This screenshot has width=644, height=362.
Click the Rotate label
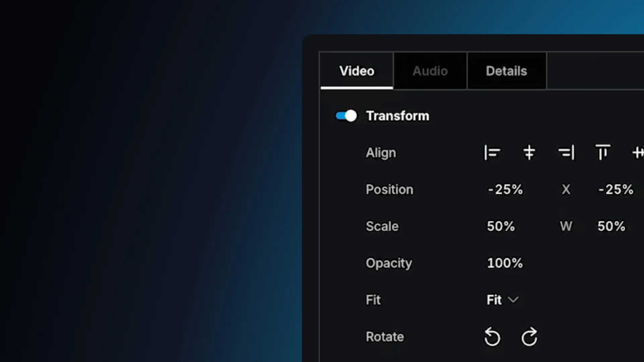385,337
